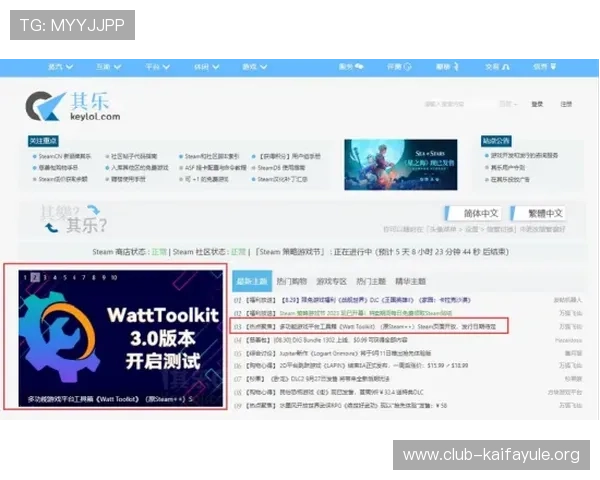Expand the 平台 navigation dropdown
The height and width of the screenshot is (480, 600).
pos(157,67)
